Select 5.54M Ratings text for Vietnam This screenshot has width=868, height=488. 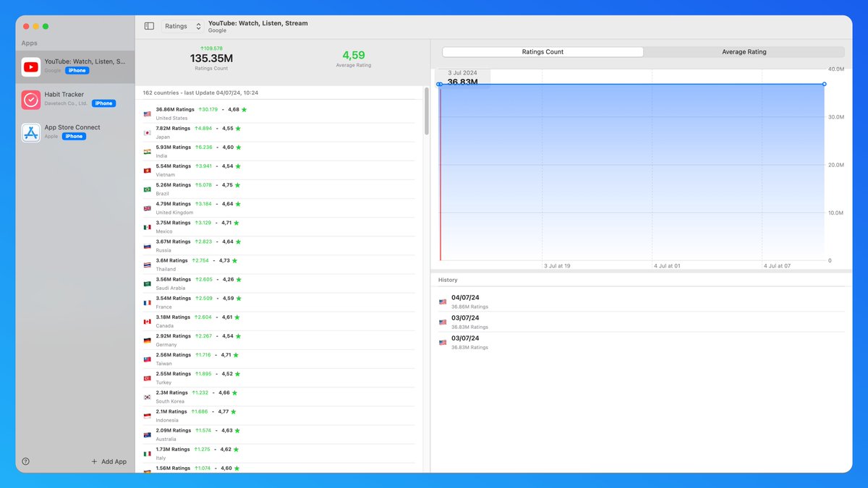pos(173,166)
